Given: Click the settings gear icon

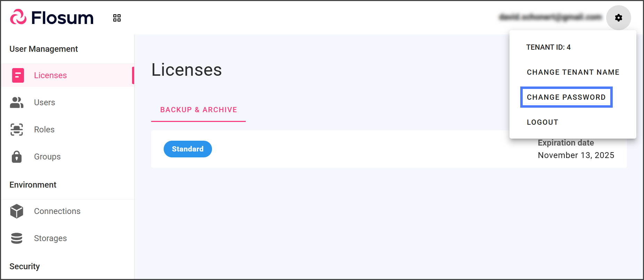Looking at the screenshot, I should tap(618, 18).
